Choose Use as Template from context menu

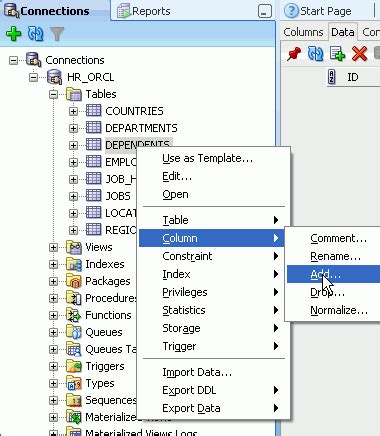(x=212, y=158)
